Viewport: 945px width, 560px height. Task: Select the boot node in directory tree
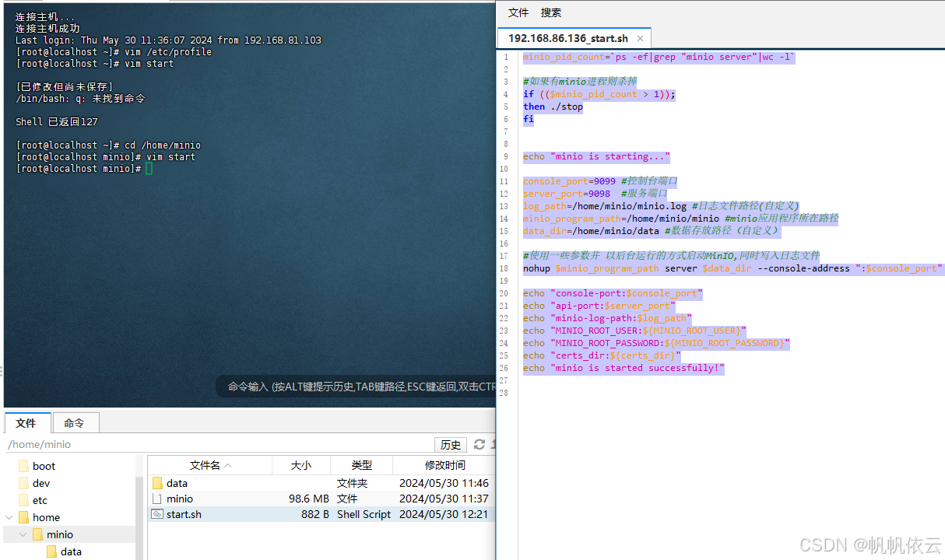point(44,466)
